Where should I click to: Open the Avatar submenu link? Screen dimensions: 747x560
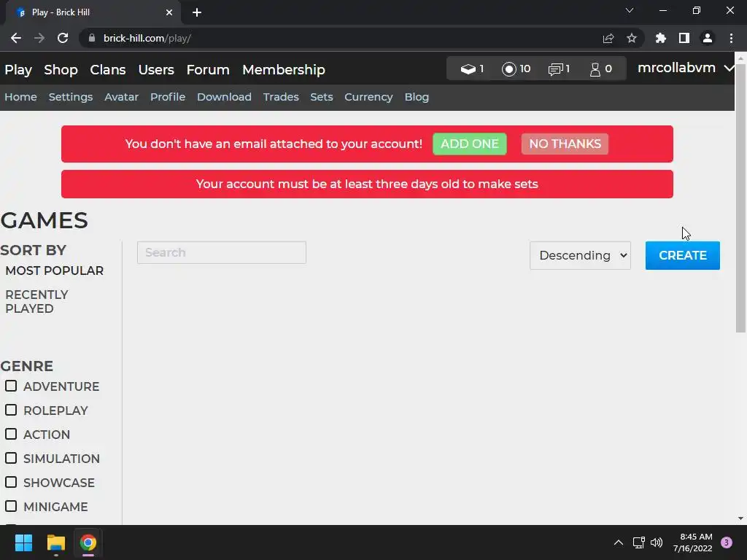(122, 97)
